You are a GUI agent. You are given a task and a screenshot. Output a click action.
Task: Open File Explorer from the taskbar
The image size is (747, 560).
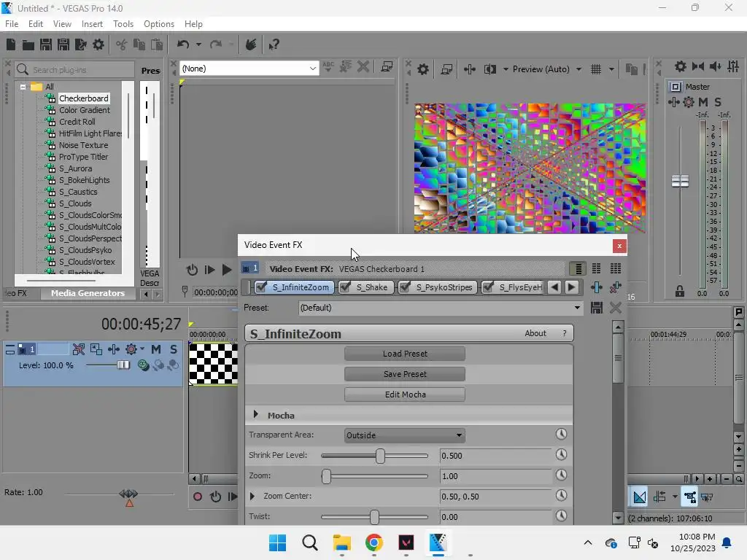coord(341,542)
